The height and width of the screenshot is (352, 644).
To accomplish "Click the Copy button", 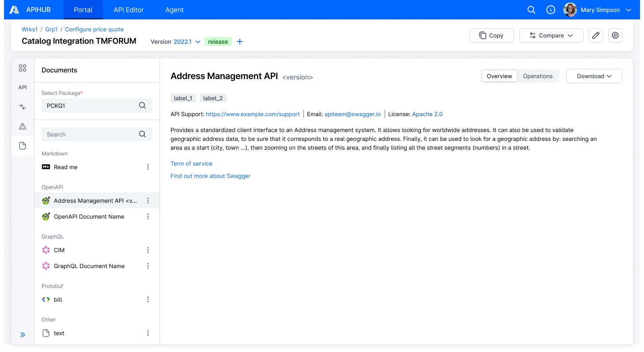I will click(x=492, y=35).
